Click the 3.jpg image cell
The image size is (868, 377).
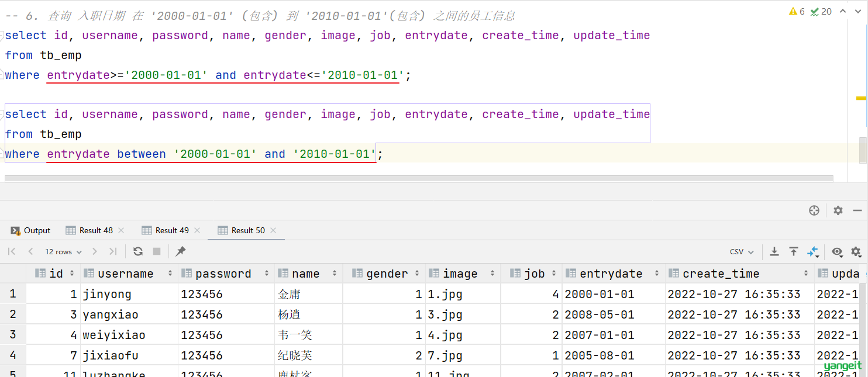pos(463,314)
